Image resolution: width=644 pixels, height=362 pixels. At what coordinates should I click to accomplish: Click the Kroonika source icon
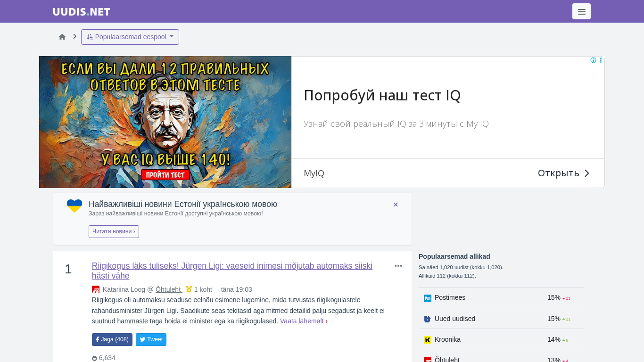click(x=428, y=339)
